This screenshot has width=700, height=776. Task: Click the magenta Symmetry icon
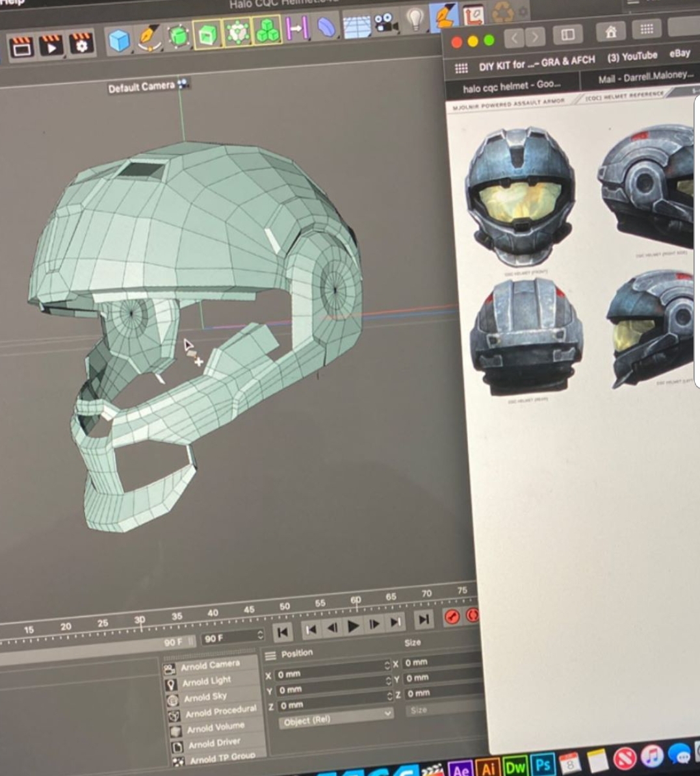point(298,28)
